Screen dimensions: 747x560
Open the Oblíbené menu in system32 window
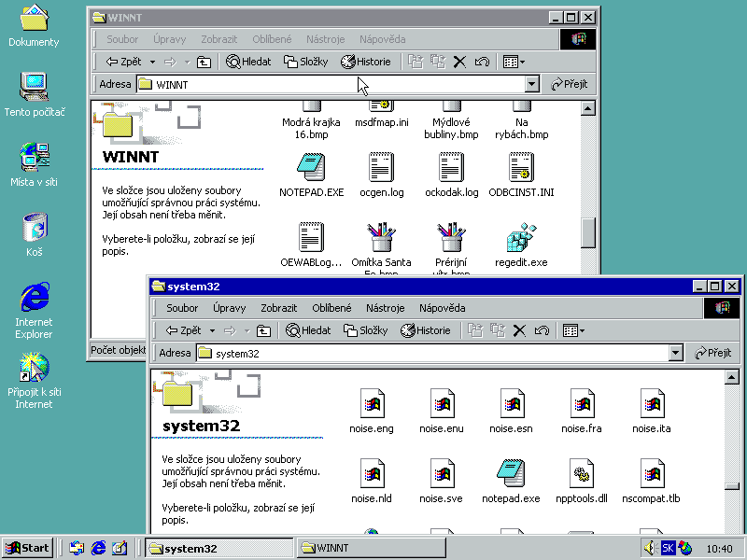tap(331, 308)
